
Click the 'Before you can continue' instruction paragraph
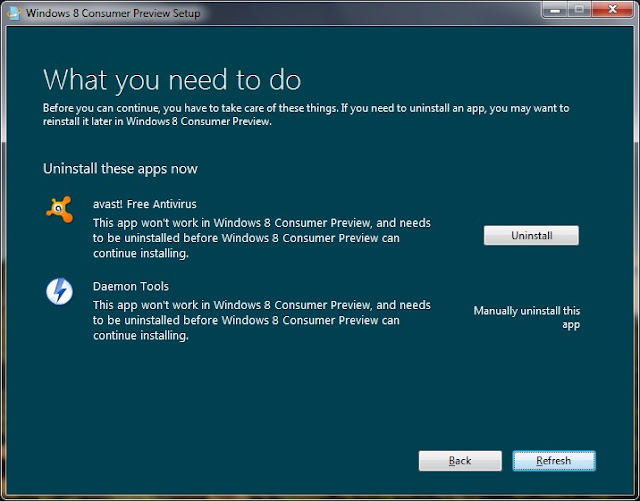(306, 115)
